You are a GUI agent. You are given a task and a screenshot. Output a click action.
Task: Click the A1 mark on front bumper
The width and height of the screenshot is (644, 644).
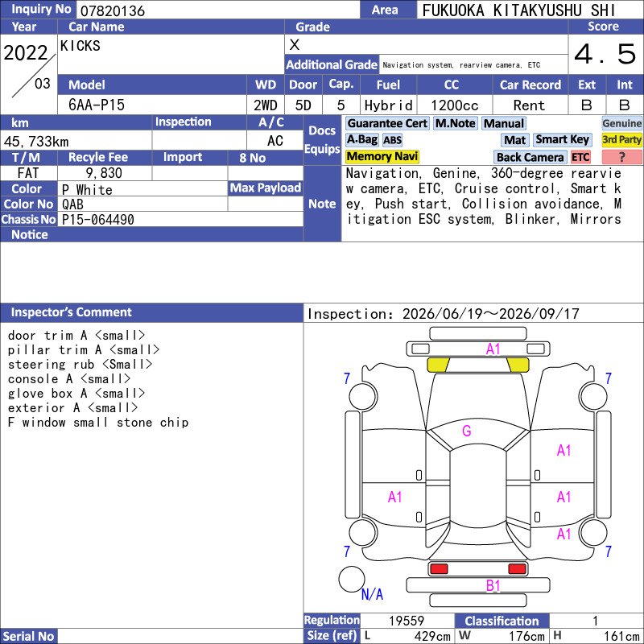[493, 349]
